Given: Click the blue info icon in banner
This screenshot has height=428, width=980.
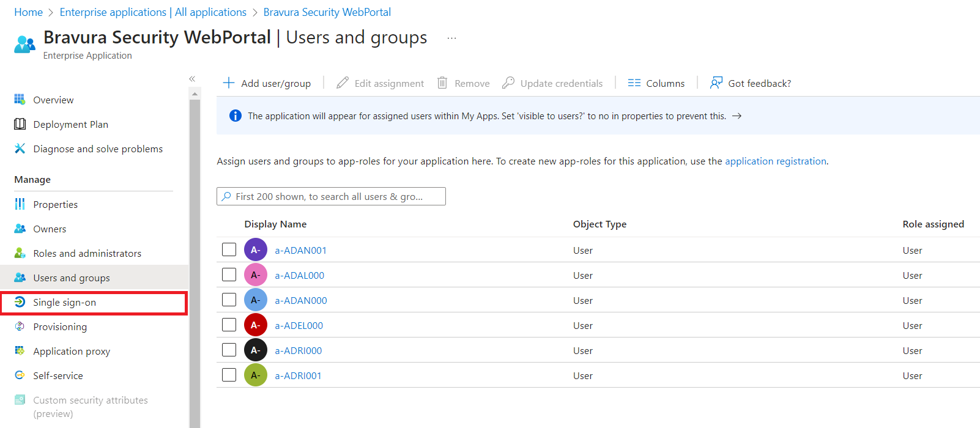Looking at the screenshot, I should (x=235, y=116).
